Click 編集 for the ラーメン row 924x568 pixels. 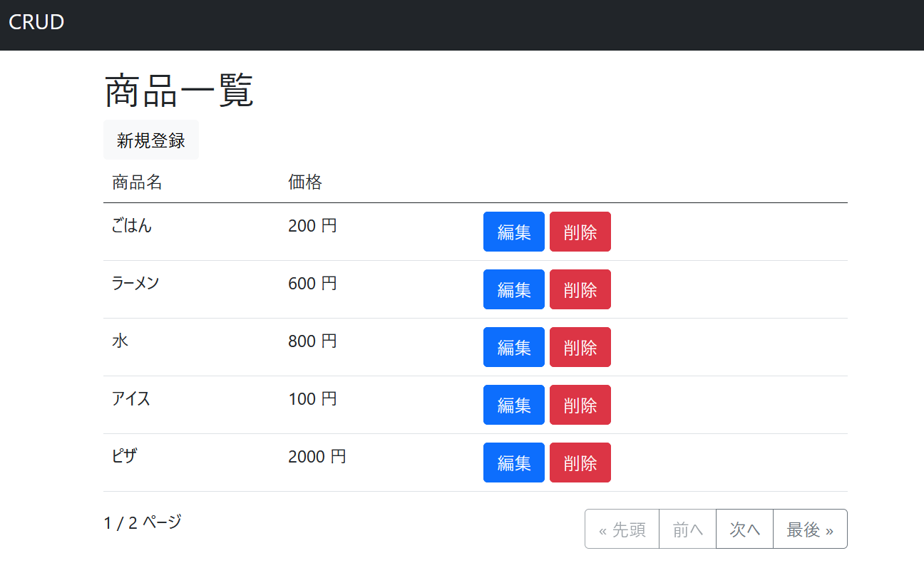point(514,289)
